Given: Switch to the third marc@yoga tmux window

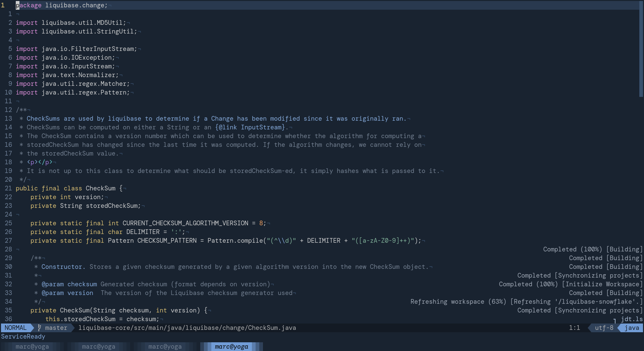Looking at the screenshot, I should pyautogui.click(x=165, y=347).
